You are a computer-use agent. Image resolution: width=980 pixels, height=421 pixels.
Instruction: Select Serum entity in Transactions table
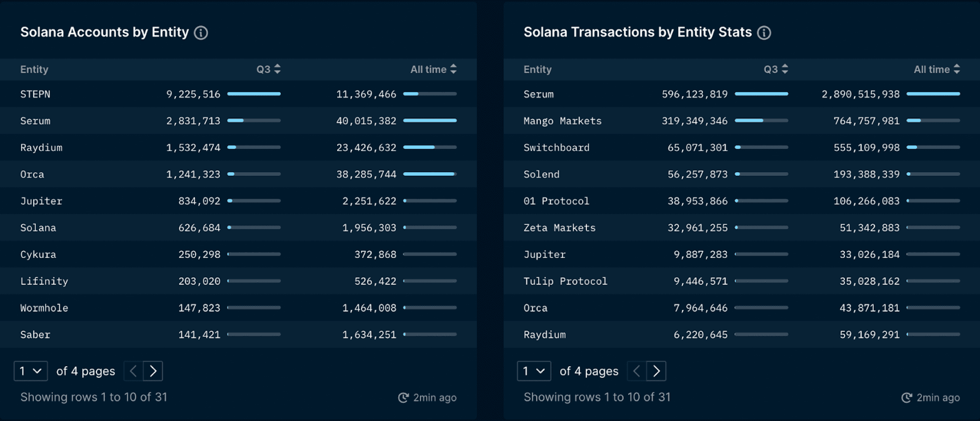pos(539,94)
